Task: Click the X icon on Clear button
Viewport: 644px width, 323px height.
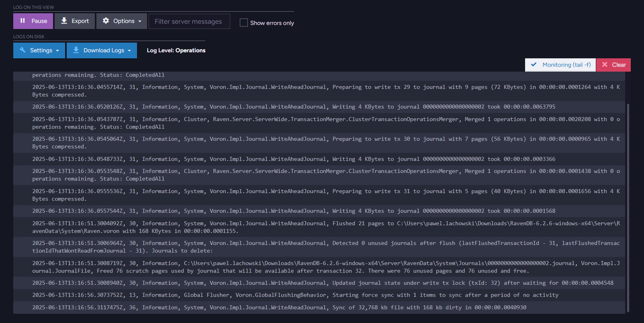Action: [x=605, y=64]
